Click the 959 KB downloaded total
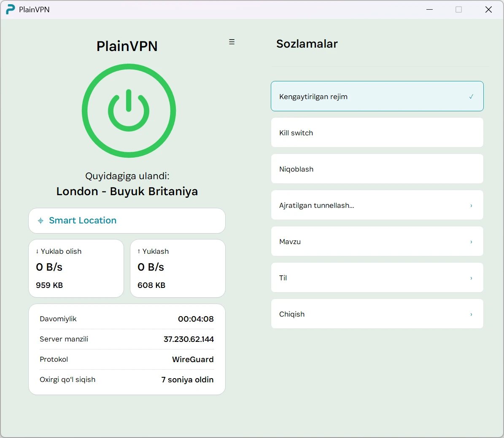Viewport: 504px width, 438px height. [49, 285]
